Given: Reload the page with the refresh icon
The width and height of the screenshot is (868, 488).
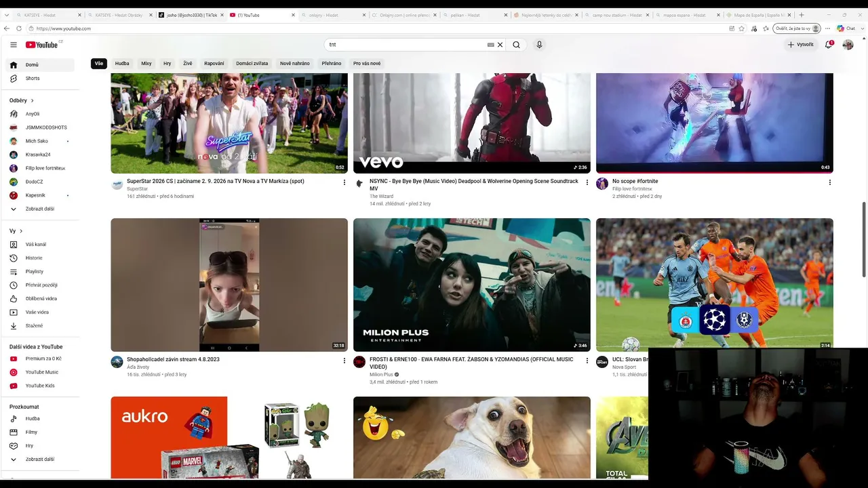Looking at the screenshot, I should (19, 28).
